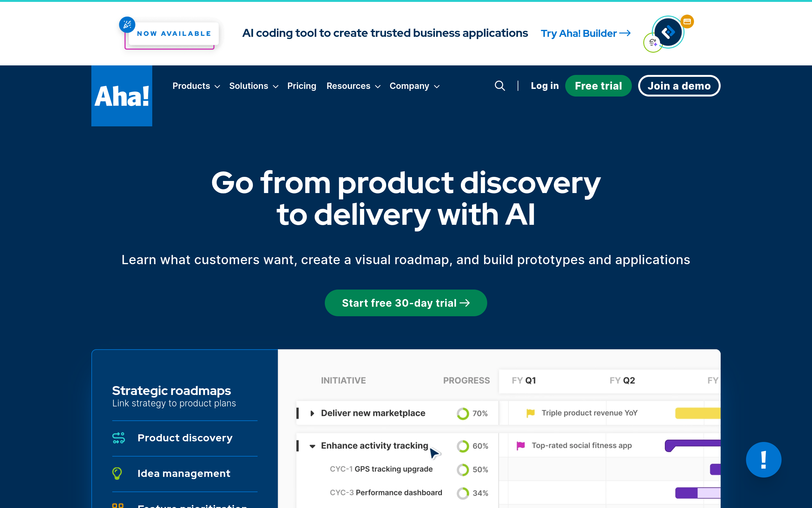Image resolution: width=812 pixels, height=508 pixels.
Task: Open the site search magnifier icon
Action: pyautogui.click(x=500, y=86)
